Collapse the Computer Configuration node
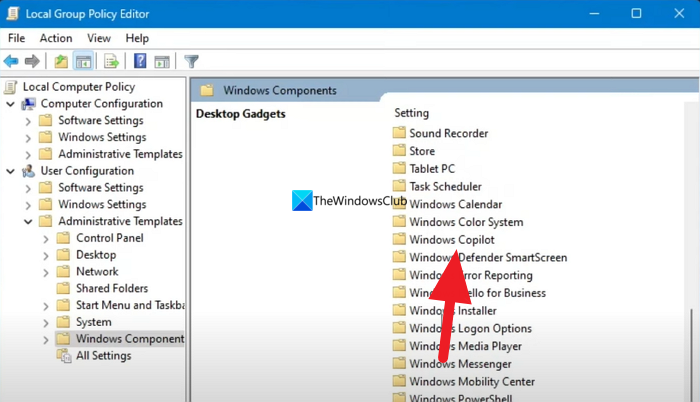Viewport: 700px width, 402px height. pos(10,104)
